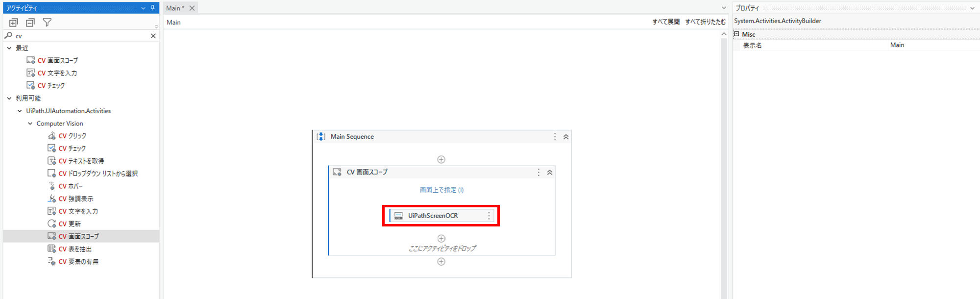Click System.Activities.ActivityBuilder text
980x299 pixels.
[778, 21]
